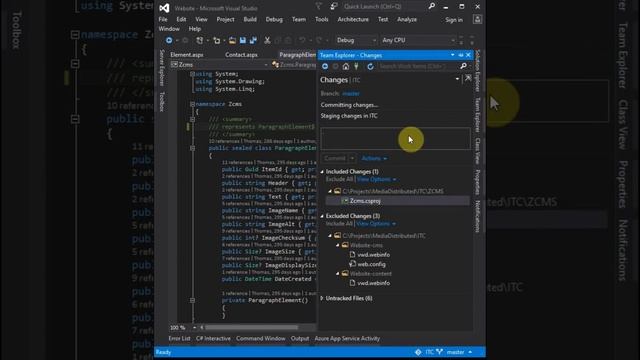
Task: Open the Debug configuration dropdown
Action: [356, 40]
